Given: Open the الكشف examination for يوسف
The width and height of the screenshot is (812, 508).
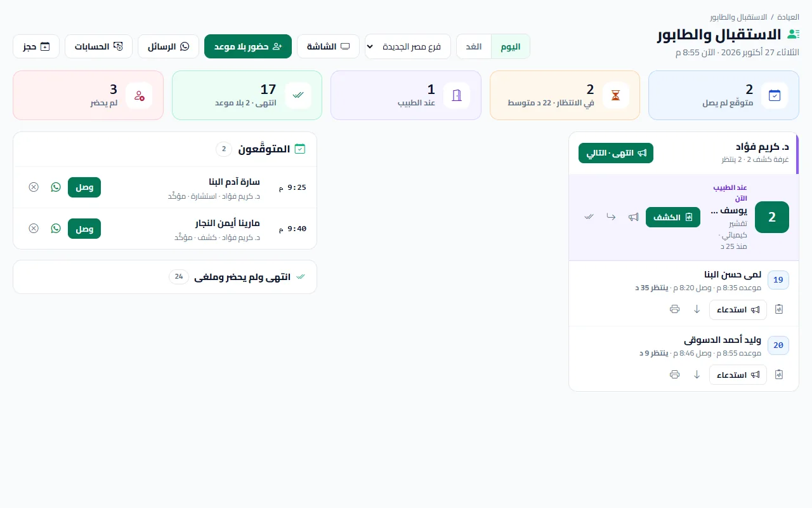Looking at the screenshot, I should (x=673, y=217).
